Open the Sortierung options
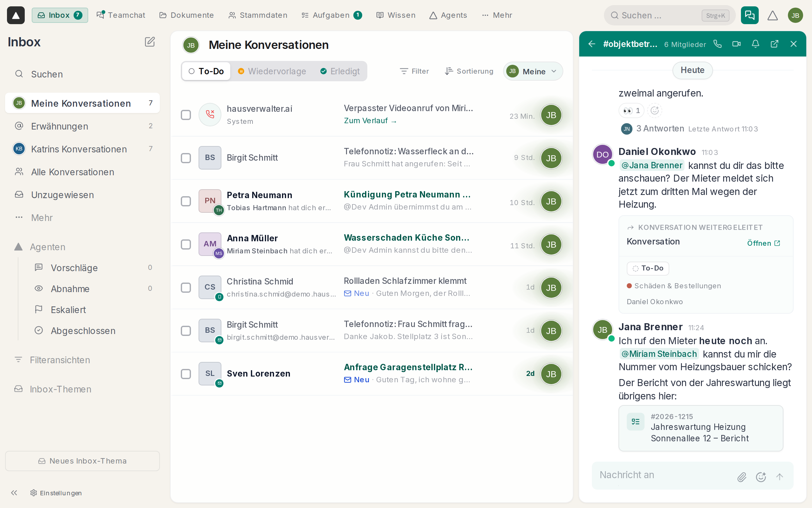This screenshot has width=812, height=508. coord(469,71)
